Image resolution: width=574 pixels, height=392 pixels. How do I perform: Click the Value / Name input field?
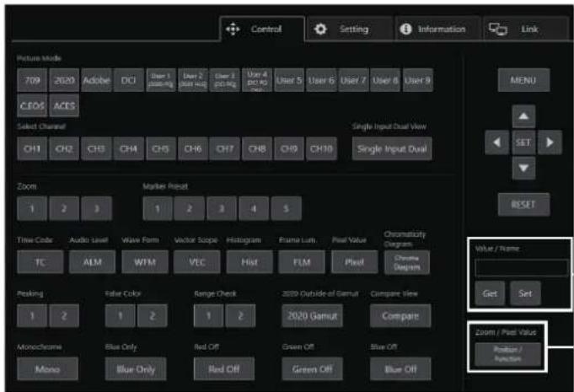pyautogui.click(x=521, y=267)
